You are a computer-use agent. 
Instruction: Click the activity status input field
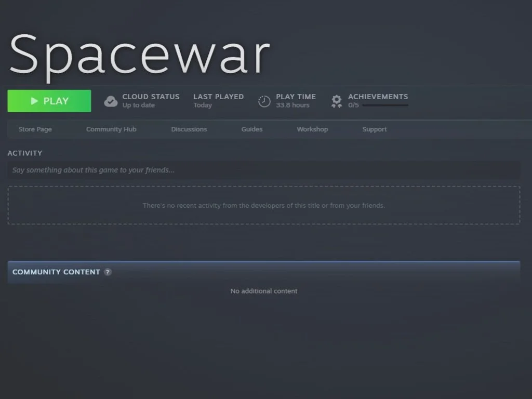point(263,170)
